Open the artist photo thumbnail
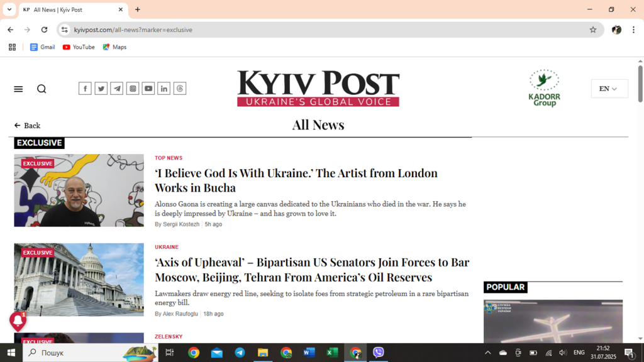 [x=79, y=190]
